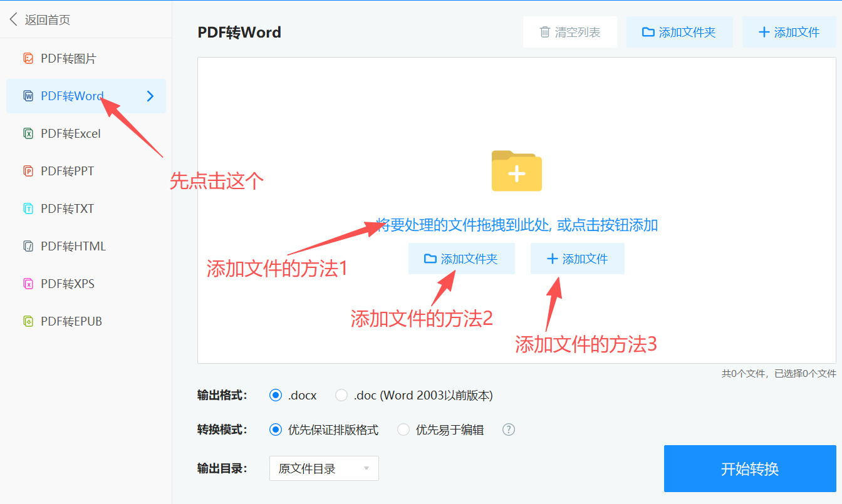Click the back arrow beside 返回首页

point(14,19)
